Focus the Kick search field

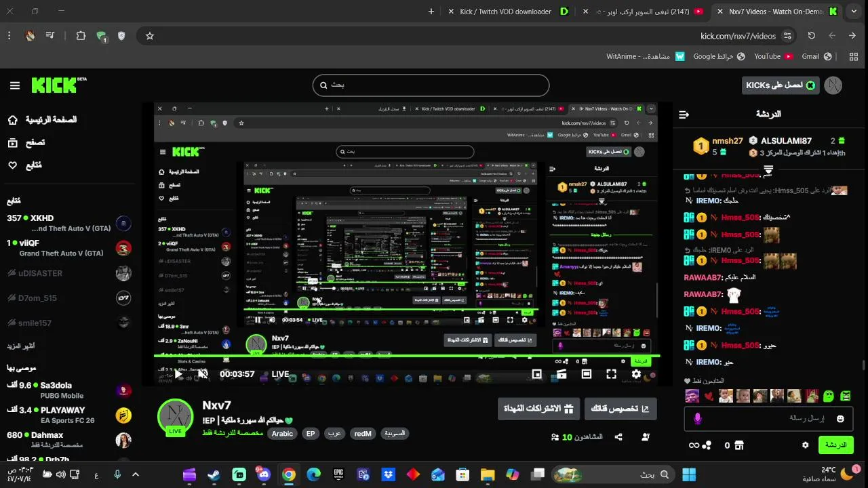pos(431,85)
